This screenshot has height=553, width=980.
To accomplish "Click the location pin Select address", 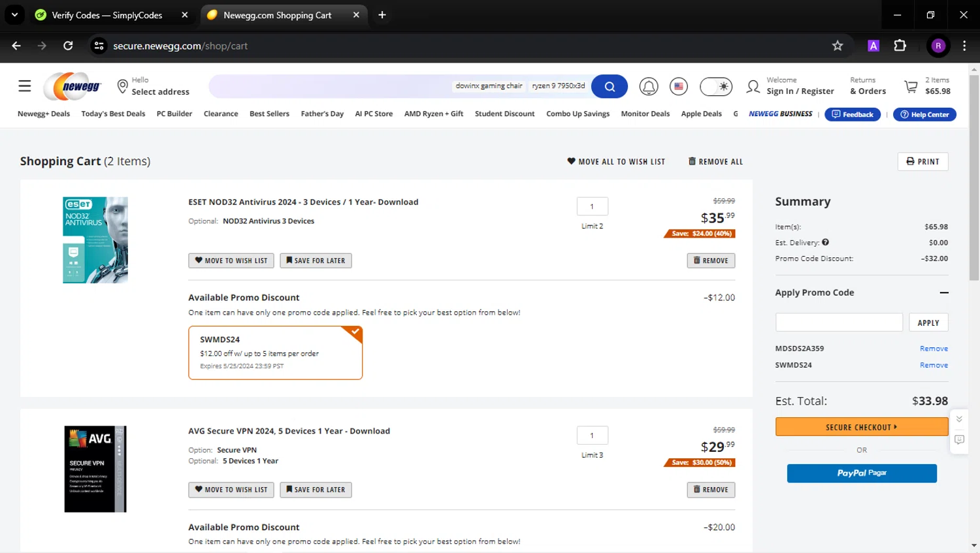I will 154,86.
